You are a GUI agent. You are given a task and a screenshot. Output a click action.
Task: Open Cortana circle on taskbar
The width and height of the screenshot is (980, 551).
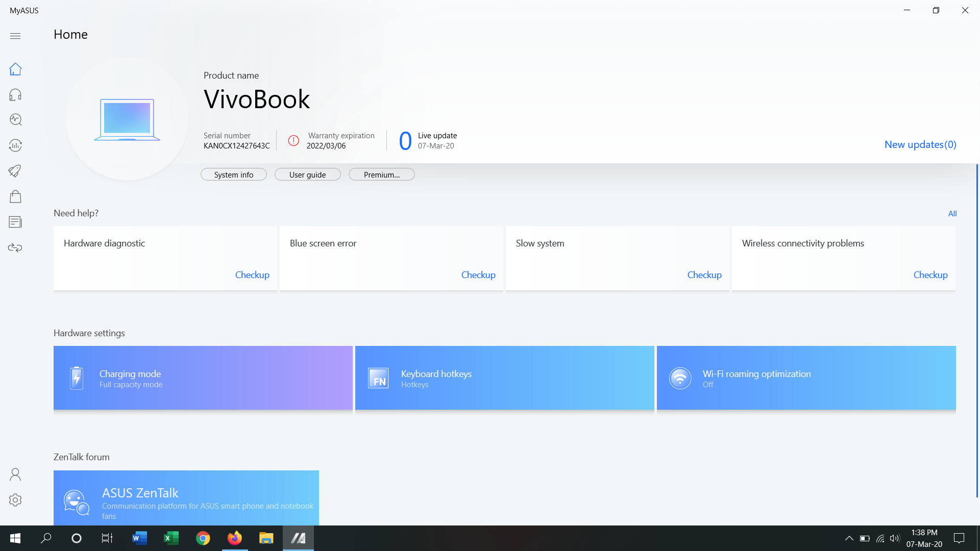77,538
